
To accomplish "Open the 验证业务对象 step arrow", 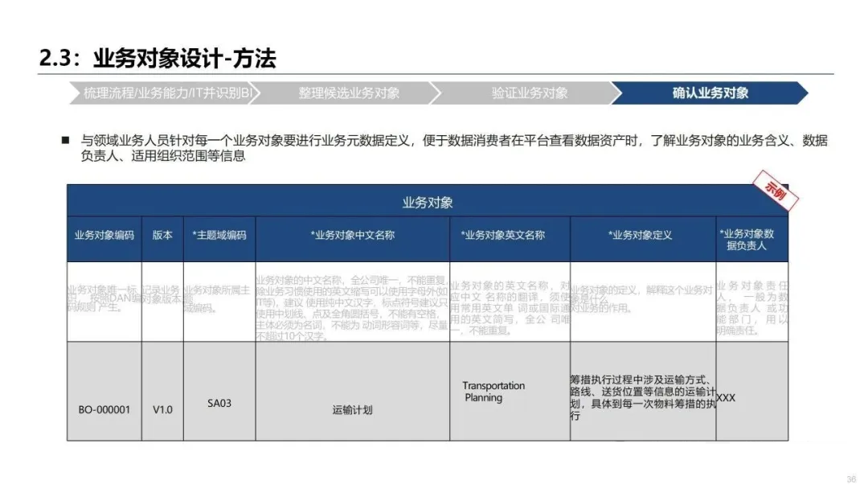I will (530, 92).
